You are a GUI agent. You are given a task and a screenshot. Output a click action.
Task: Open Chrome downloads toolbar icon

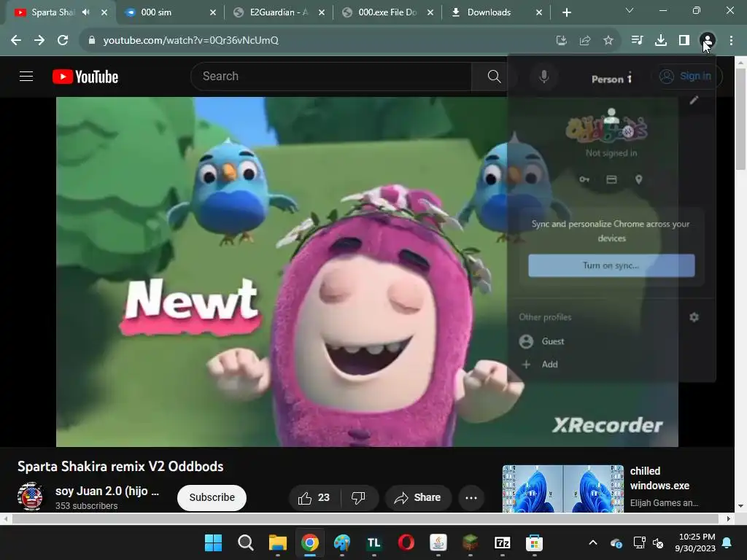point(661,41)
